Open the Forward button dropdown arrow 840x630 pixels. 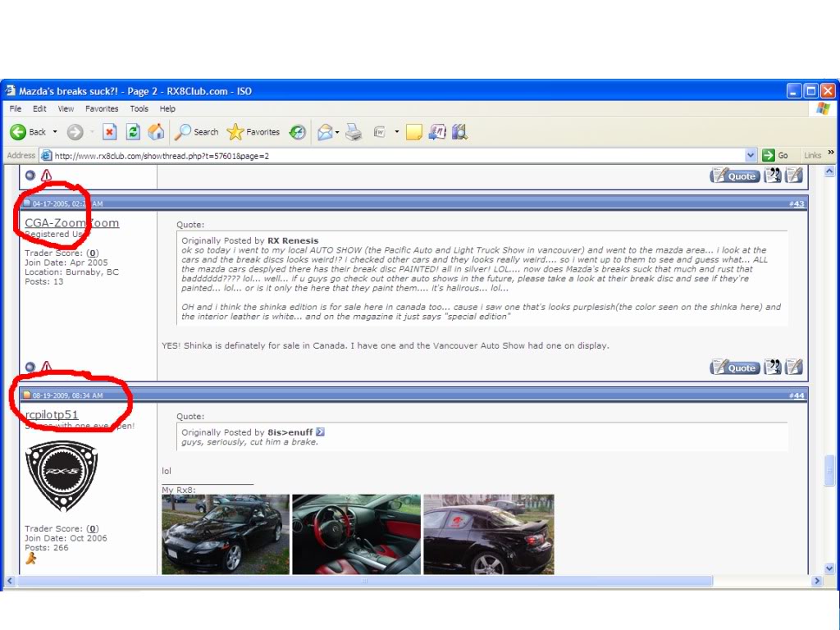point(92,132)
